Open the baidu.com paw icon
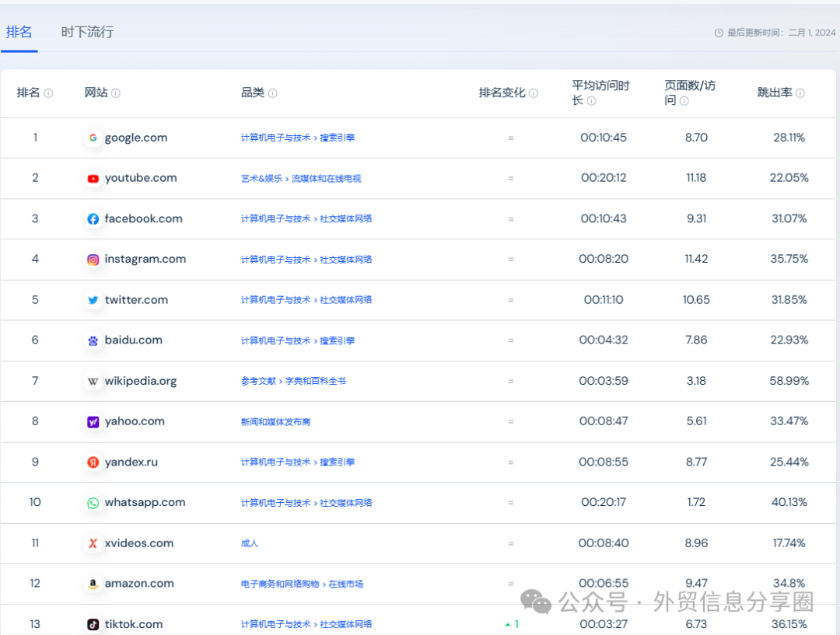The height and width of the screenshot is (635, 840). pyautogui.click(x=93, y=340)
